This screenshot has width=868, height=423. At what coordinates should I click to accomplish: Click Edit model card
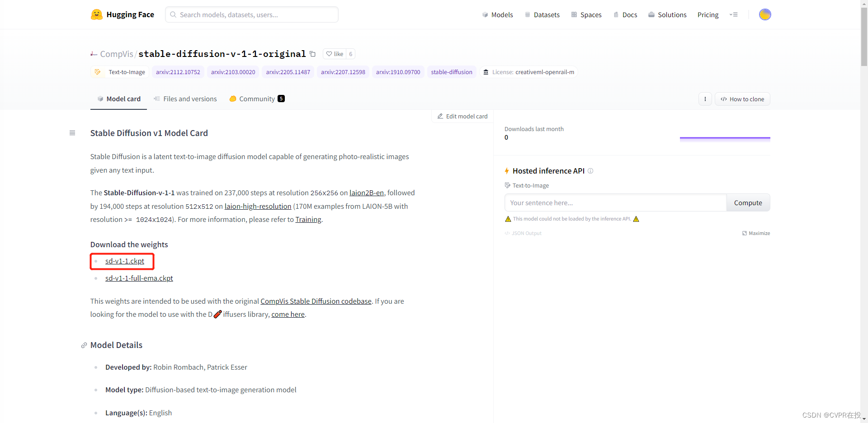click(462, 116)
